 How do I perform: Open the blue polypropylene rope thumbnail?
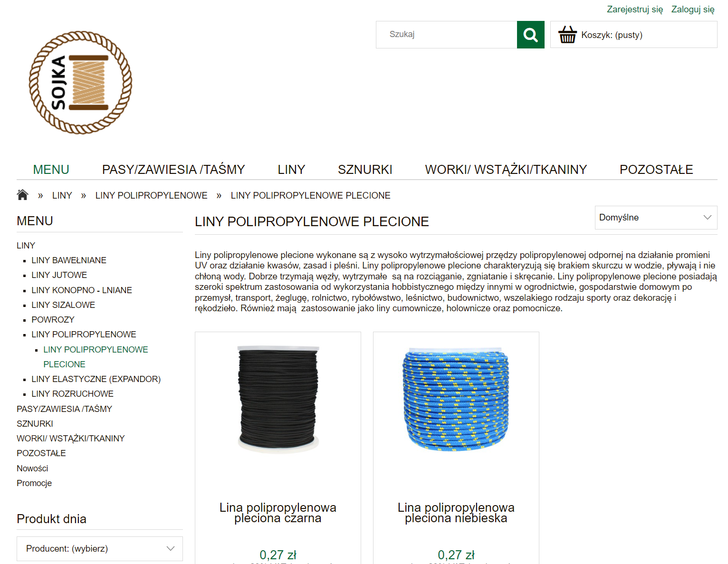coord(456,399)
